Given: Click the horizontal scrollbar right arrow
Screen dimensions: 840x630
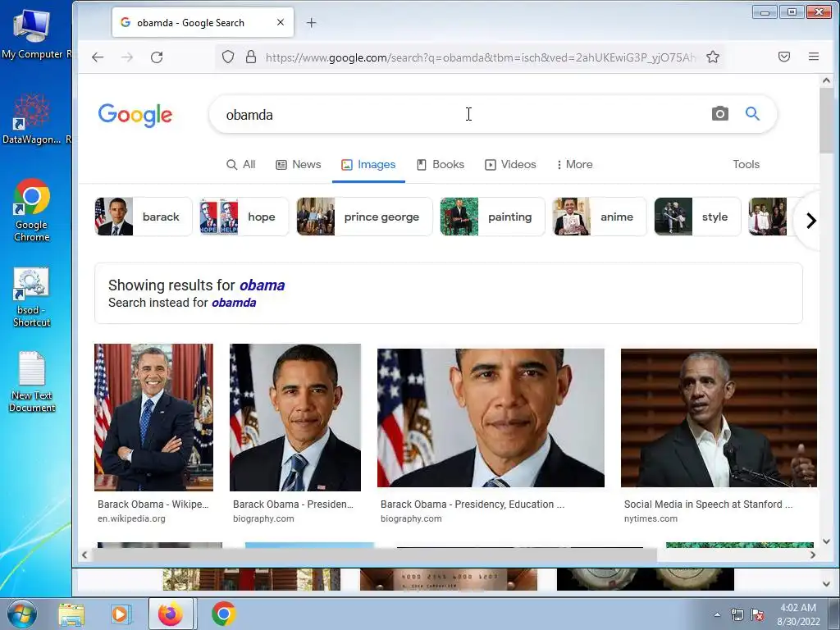Looking at the screenshot, I should click(x=813, y=555).
